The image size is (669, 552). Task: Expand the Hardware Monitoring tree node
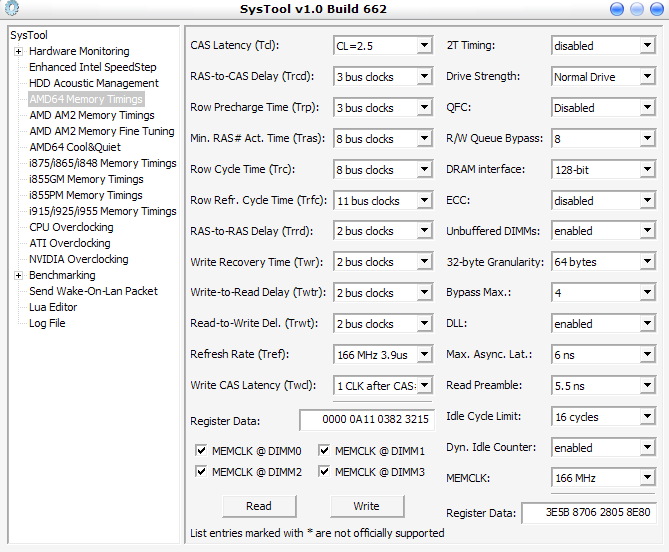[18, 52]
